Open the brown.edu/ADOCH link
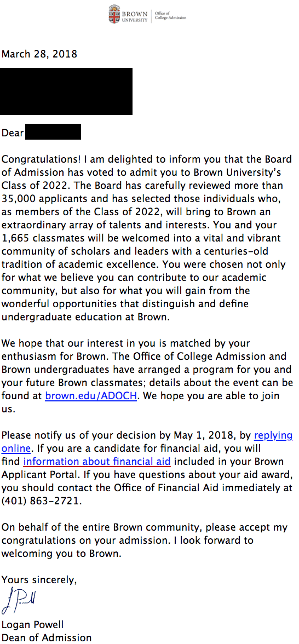 [x=90, y=396]
